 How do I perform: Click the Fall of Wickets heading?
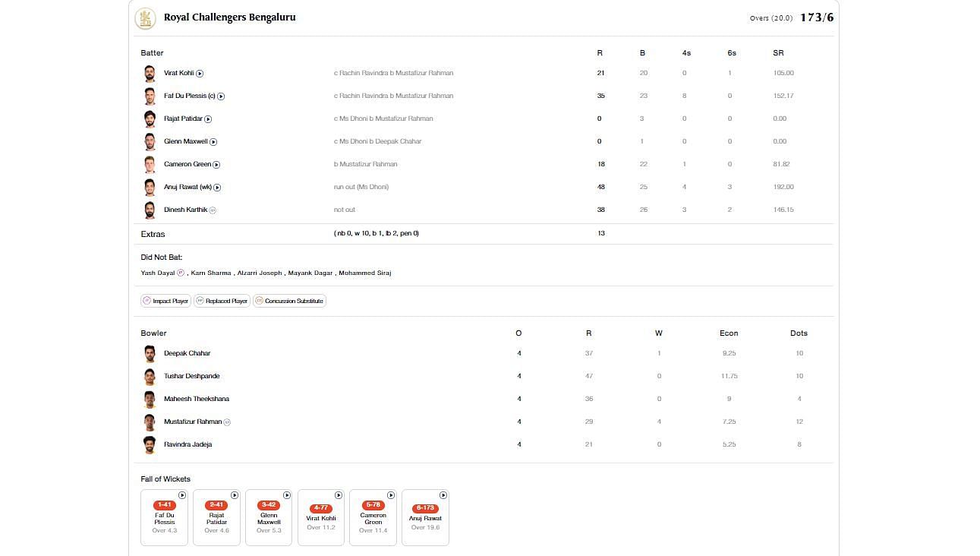[165, 479]
